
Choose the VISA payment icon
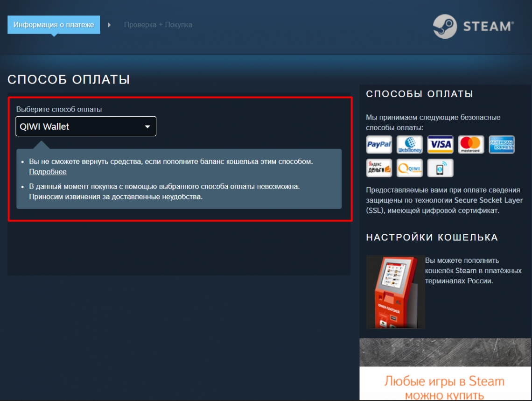click(x=440, y=144)
